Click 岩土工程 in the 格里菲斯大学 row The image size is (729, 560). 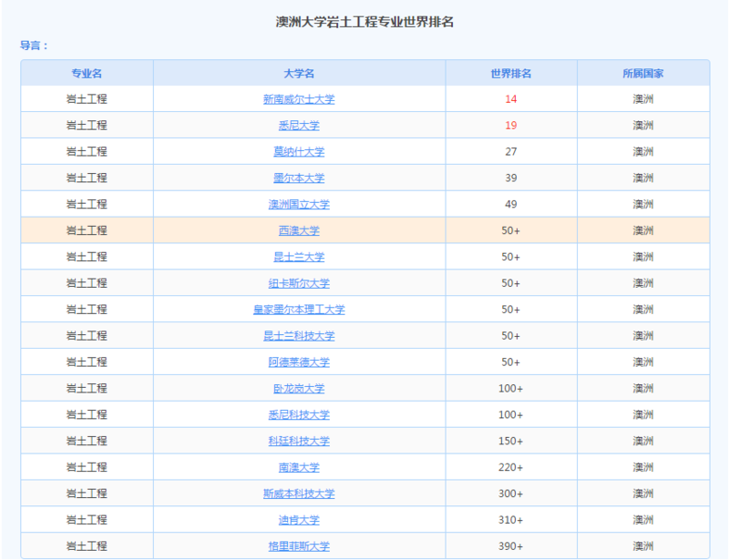coord(87,546)
